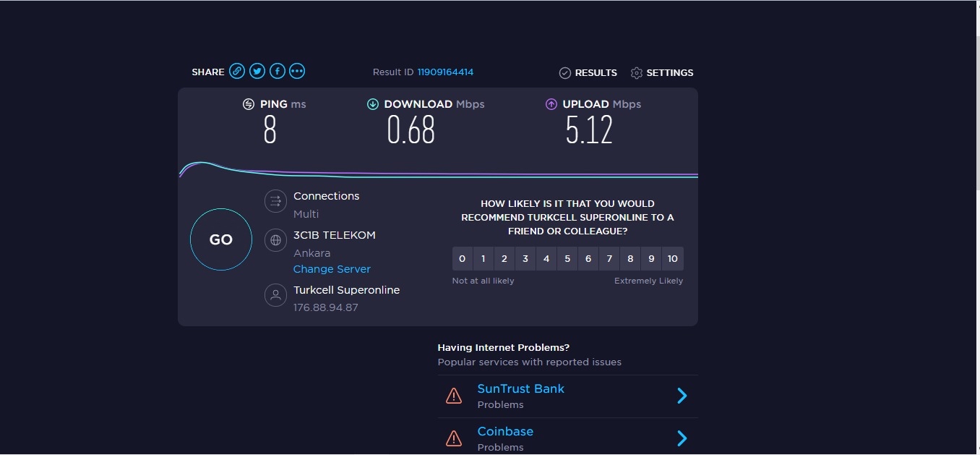980x455 pixels.
Task: Open the SETTINGS menu
Action: tap(662, 73)
